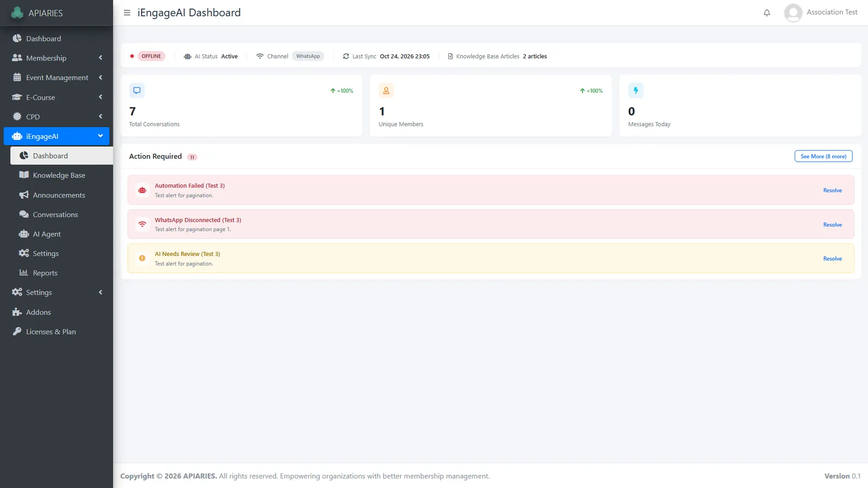This screenshot has height=488, width=868.
Task: Click the Total Conversations chat icon
Action: pyautogui.click(x=137, y=91)
